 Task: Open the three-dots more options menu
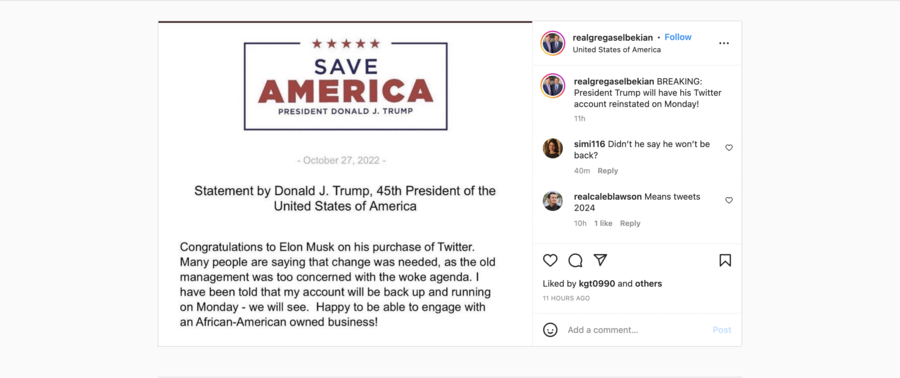[724, 43]
